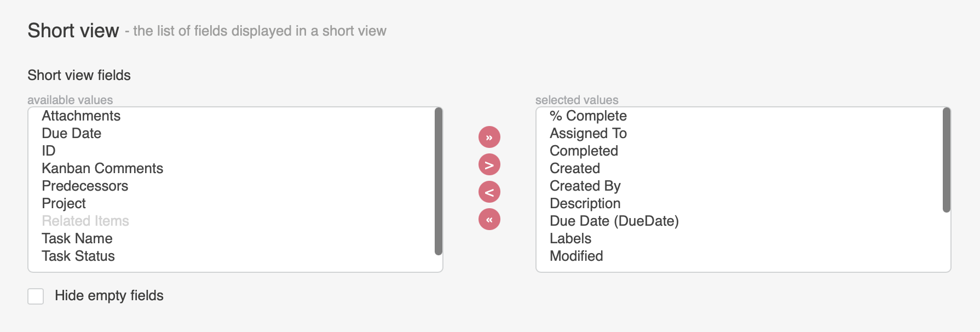This screenshot has height=332, width=980.
Task: Select Attachments in available values
Action: [x=81, y=116]
